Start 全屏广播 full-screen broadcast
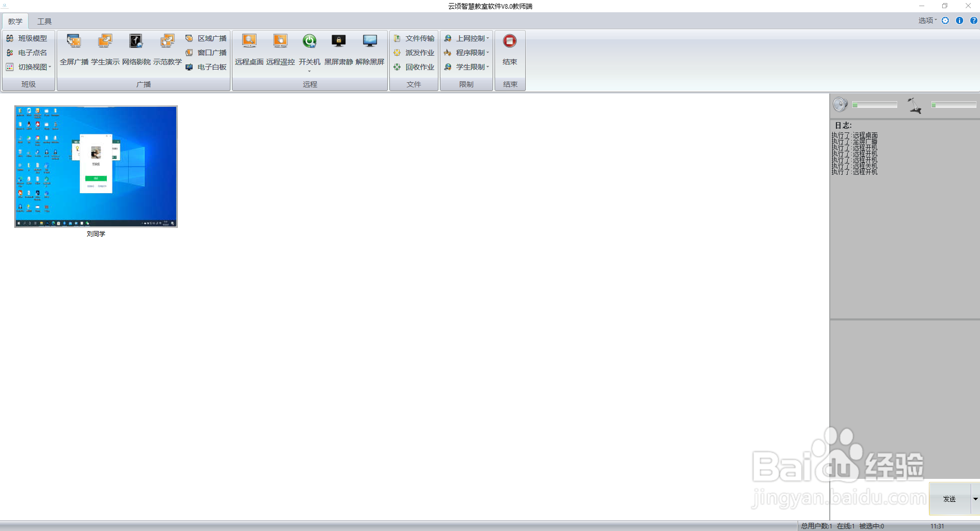The width and height of the screenshot is (980, 531). point(74,50)
